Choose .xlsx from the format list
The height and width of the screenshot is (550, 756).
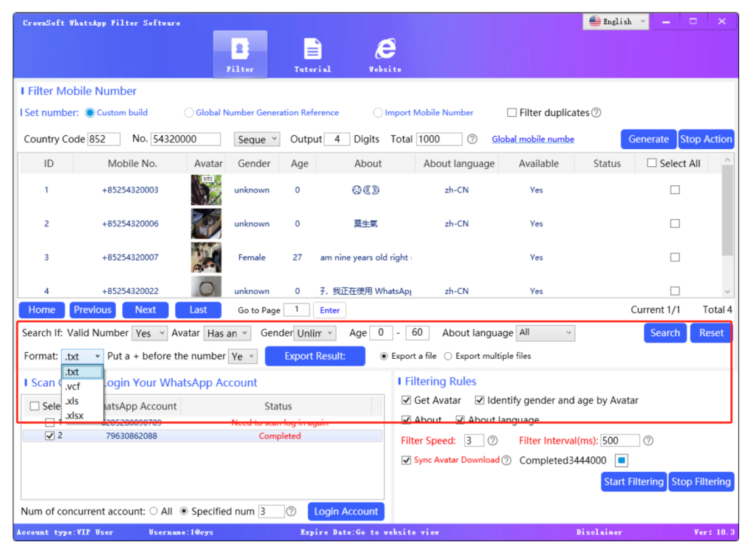[x=74, y=416]
